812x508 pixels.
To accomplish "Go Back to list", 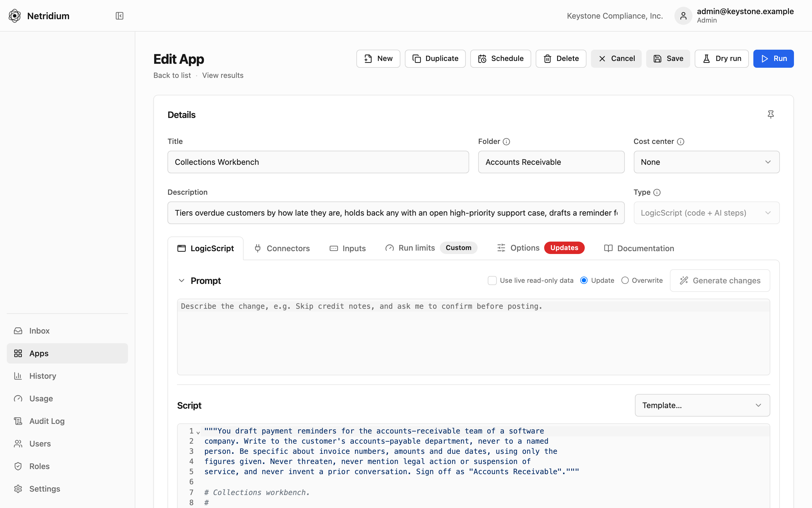I will (x=172, y=75).
